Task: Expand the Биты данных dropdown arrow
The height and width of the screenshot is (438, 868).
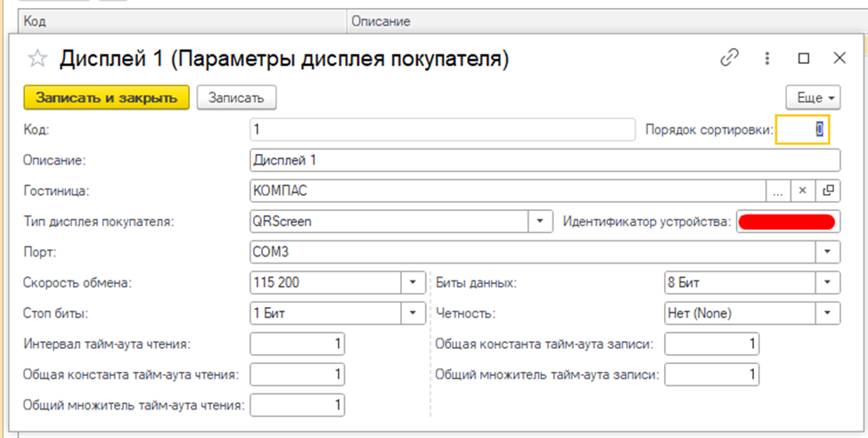Action: click(x=828, y=282)
